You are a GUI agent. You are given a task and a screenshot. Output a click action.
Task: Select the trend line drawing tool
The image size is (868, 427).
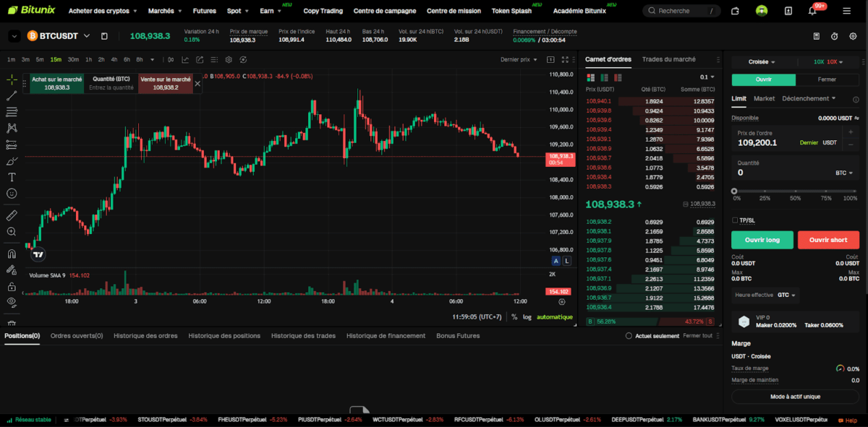click(12, 95)
